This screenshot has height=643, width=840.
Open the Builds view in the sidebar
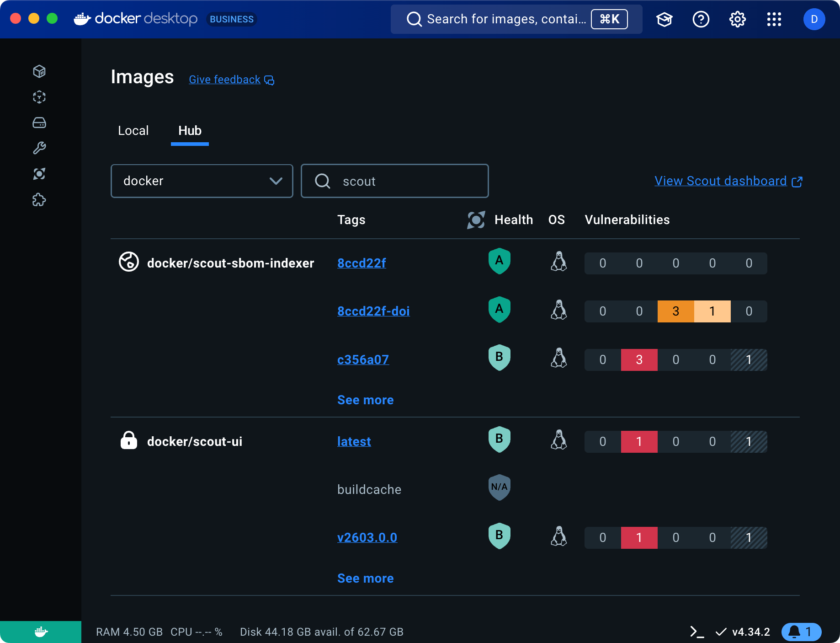click(40, 148)
